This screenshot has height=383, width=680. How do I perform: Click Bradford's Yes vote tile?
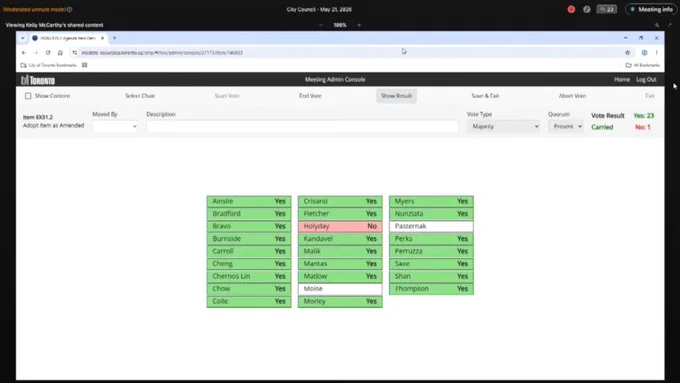coord(249,213)
